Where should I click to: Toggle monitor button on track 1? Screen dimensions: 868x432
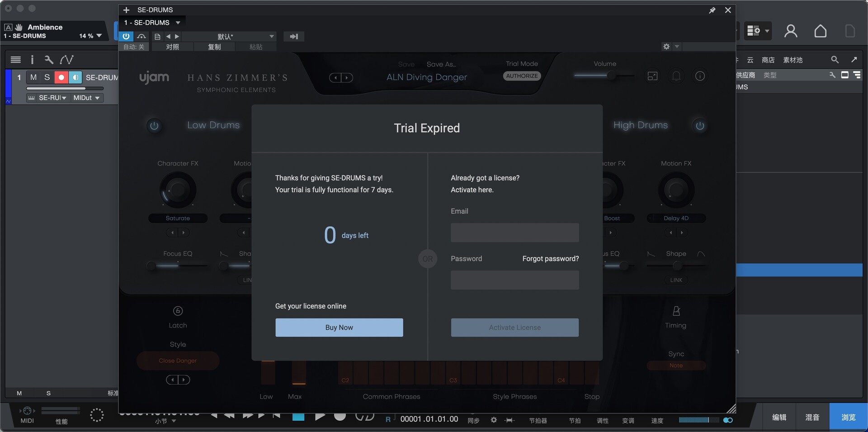pos(75,77)
